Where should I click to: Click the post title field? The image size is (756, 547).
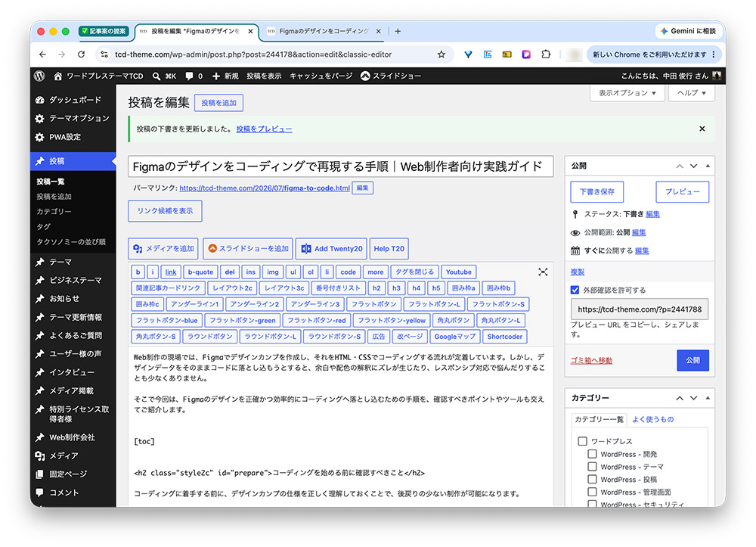(340, 166)
